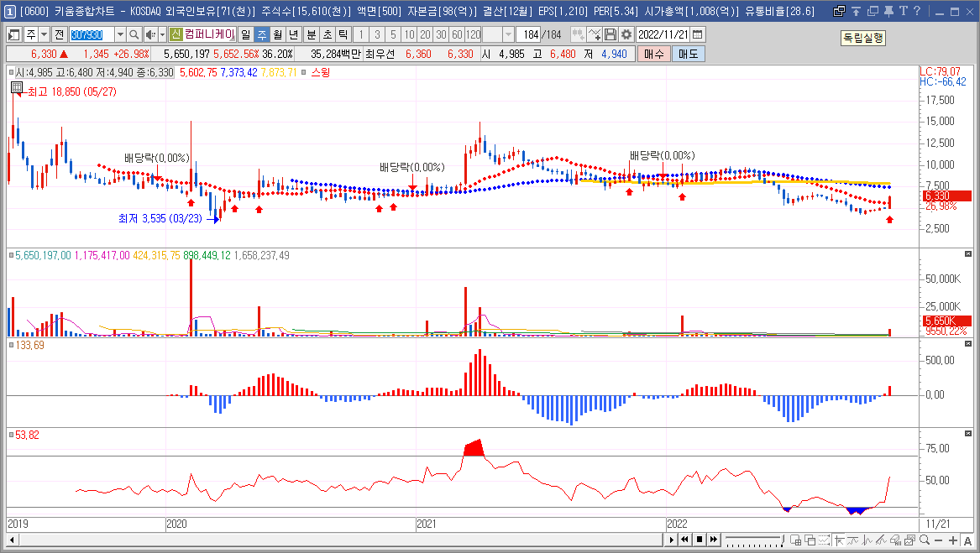Stop the chart replay
Image resolution: width=980 pixels, height=553 pixels.
coord(700,540)
